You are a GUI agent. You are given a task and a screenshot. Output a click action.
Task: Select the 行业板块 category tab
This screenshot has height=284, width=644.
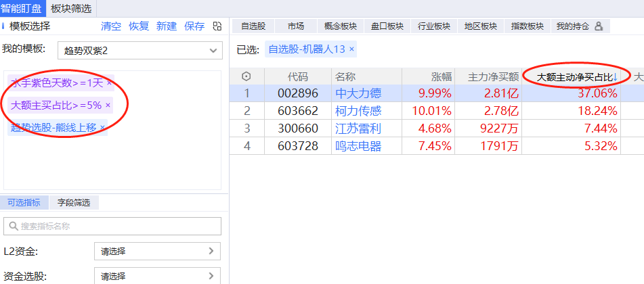click(x=434, y=26)
